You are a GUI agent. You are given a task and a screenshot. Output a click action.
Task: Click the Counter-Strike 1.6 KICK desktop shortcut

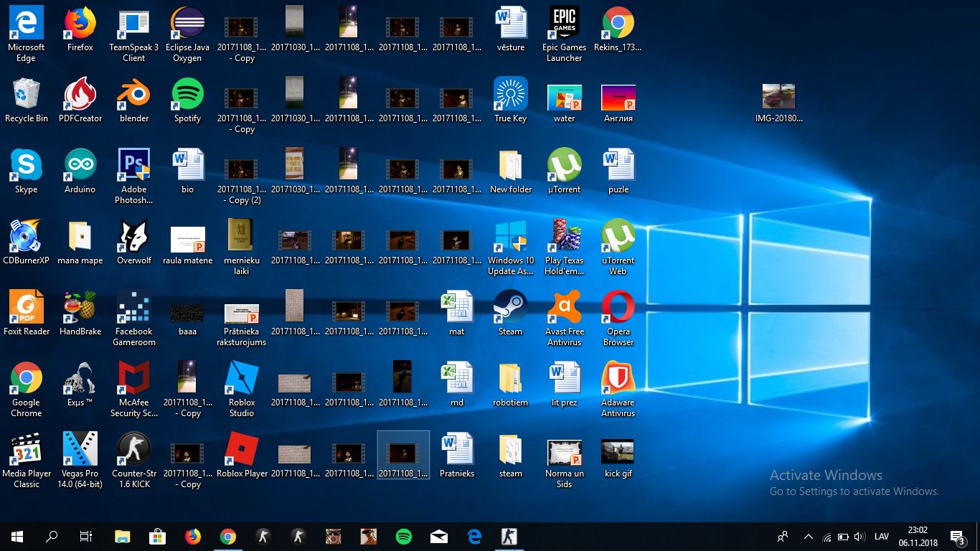(x=134, y=461)
